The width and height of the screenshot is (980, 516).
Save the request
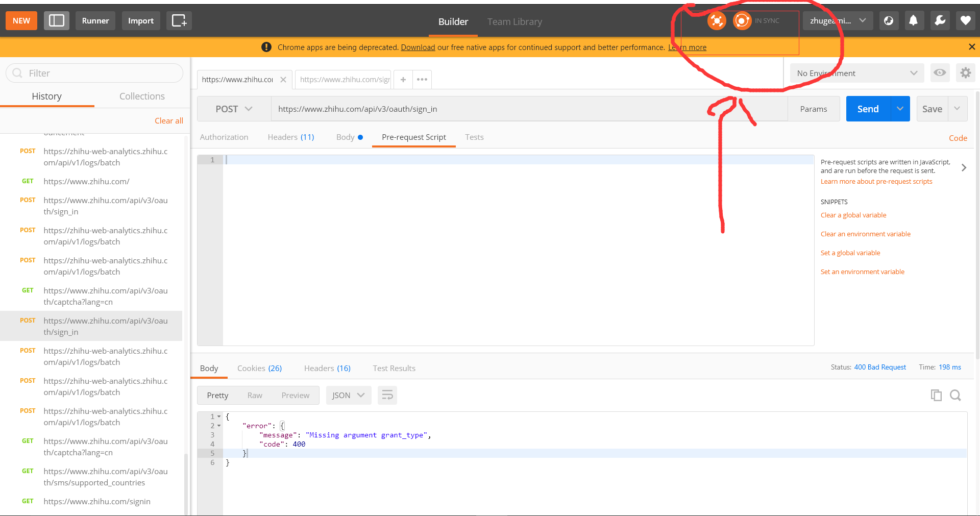coord(932,109)
